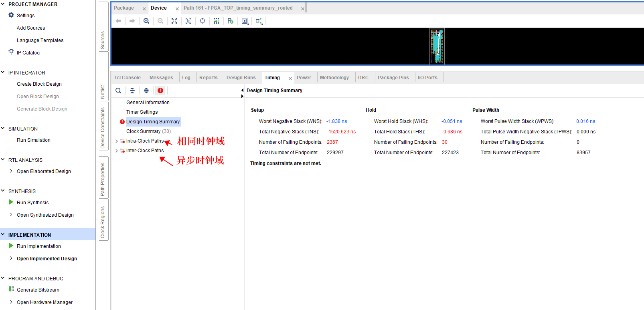Open the connection arrows display icon

point(259,21)
